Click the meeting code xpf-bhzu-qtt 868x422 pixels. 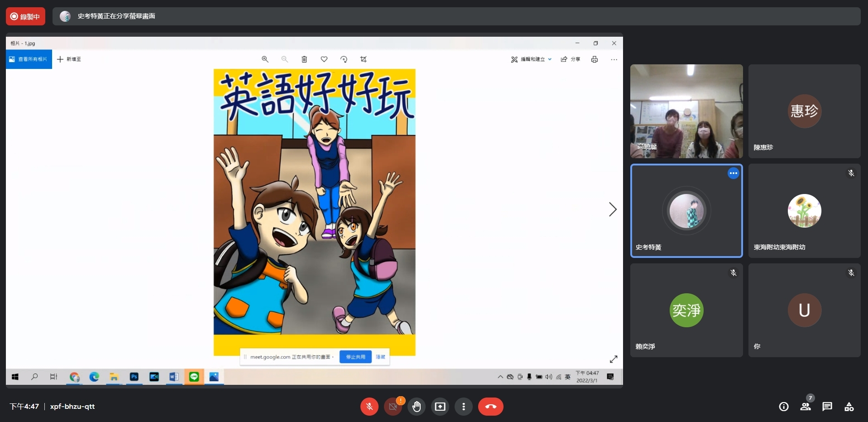72,407
